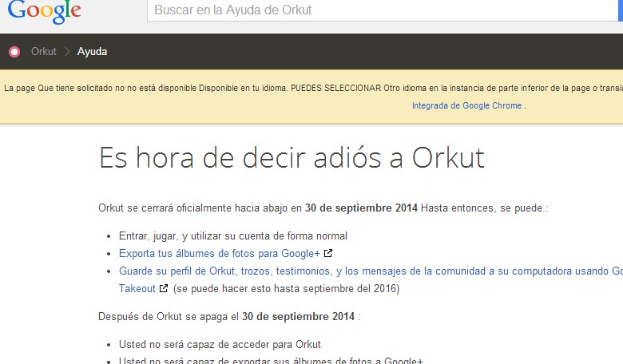Click the heading 'Es hora de decir adiós a Orkut'
623x364 pixels.
292,157
